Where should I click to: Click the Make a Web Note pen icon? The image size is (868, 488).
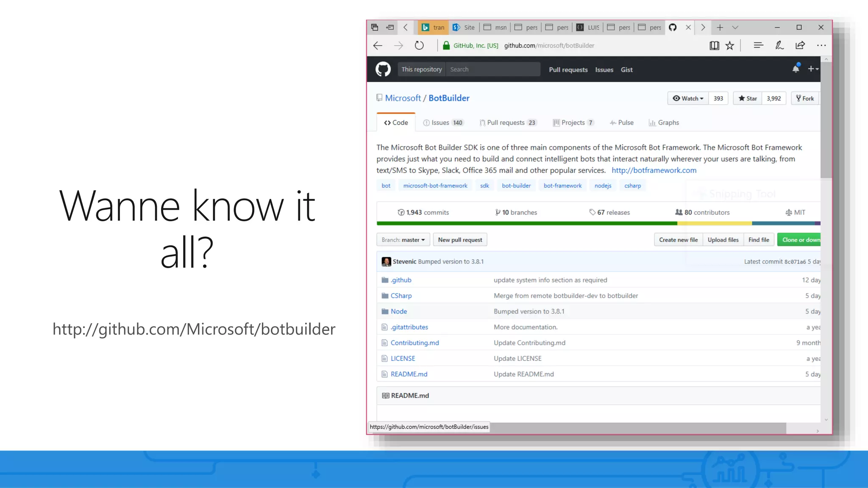coord(779,45)
